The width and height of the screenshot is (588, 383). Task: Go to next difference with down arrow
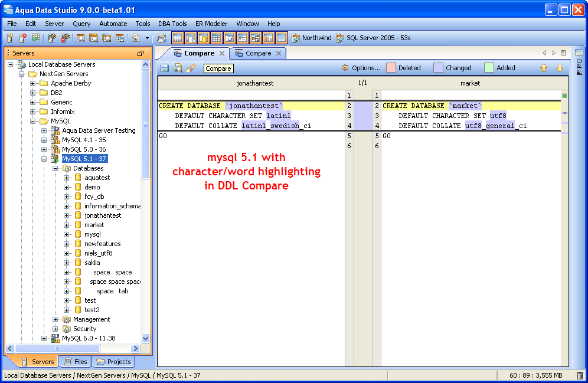(x=560, y=68)
